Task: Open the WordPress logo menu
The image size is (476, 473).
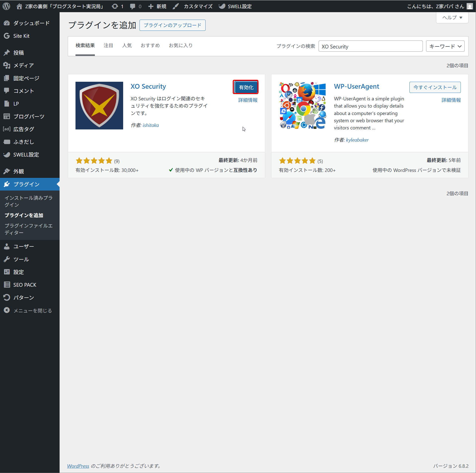Action: 6,6
